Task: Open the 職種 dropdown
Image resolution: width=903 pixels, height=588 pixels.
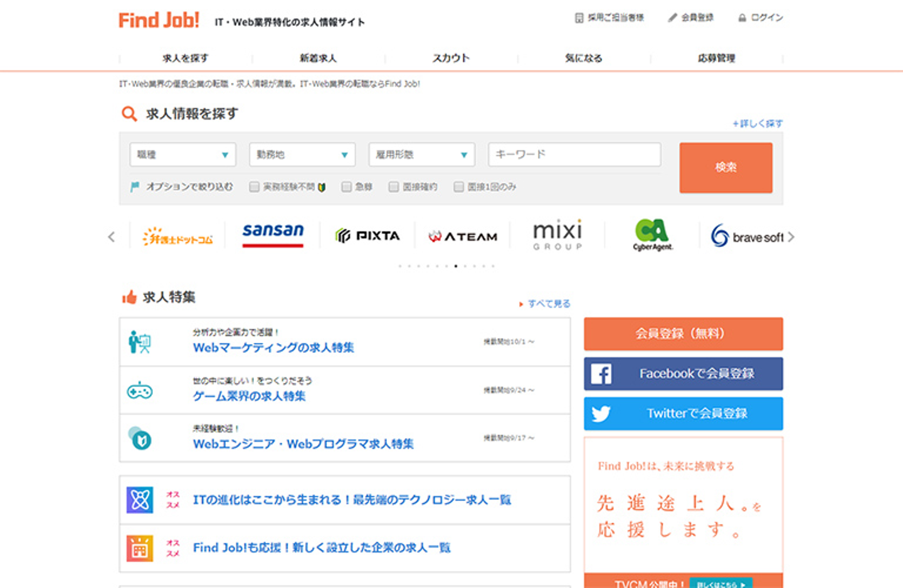Action: pos(182,154)
